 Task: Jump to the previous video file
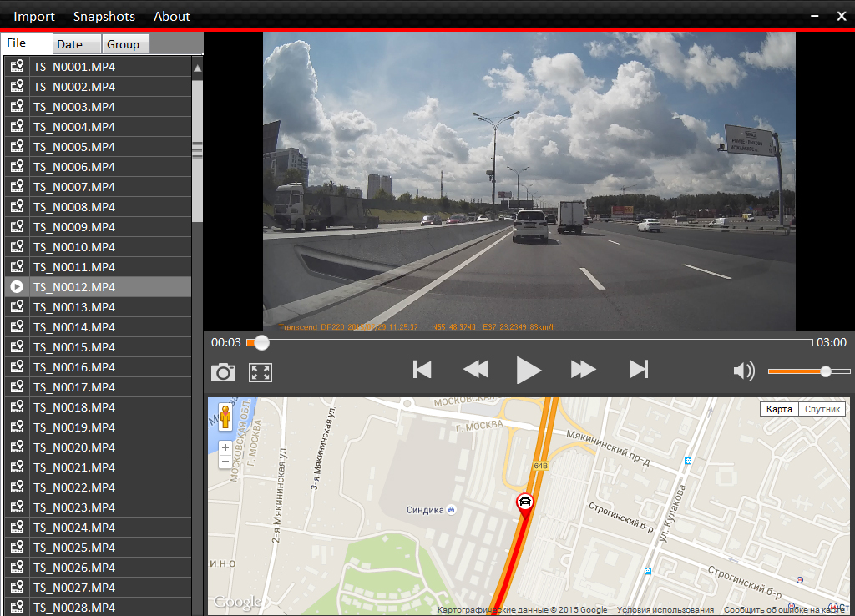click(422, 370)
